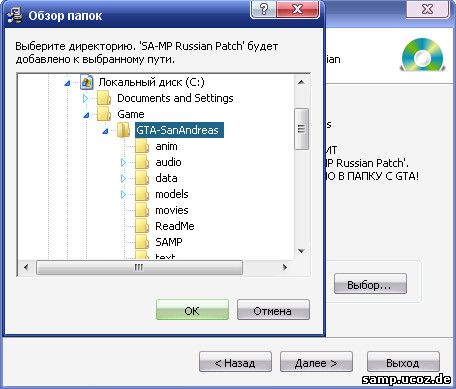This screenshot has width=456, height=389.
Task: Select the Game folder label
Action: (x=131, y=114)
